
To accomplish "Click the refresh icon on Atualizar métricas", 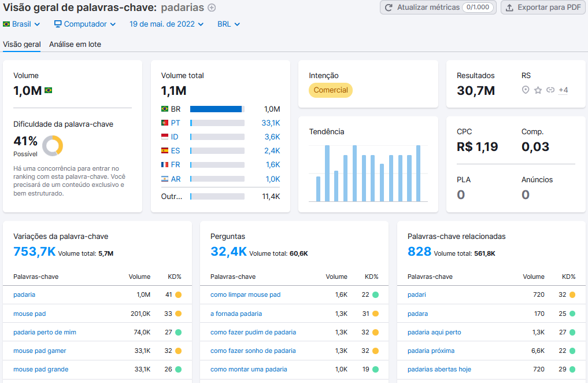I will (x=389, y=8).
